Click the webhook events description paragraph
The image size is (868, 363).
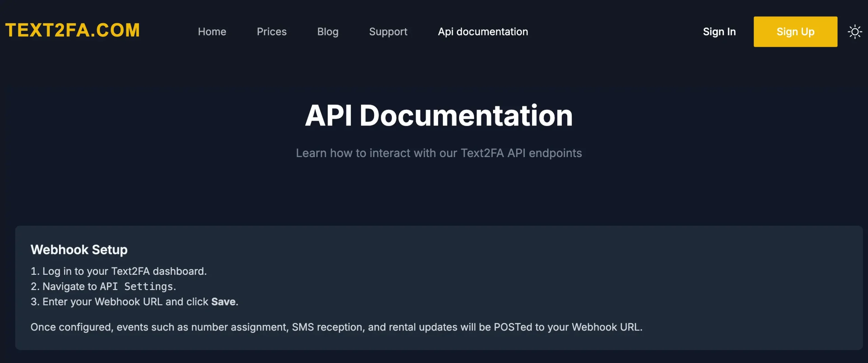point(336,327)
